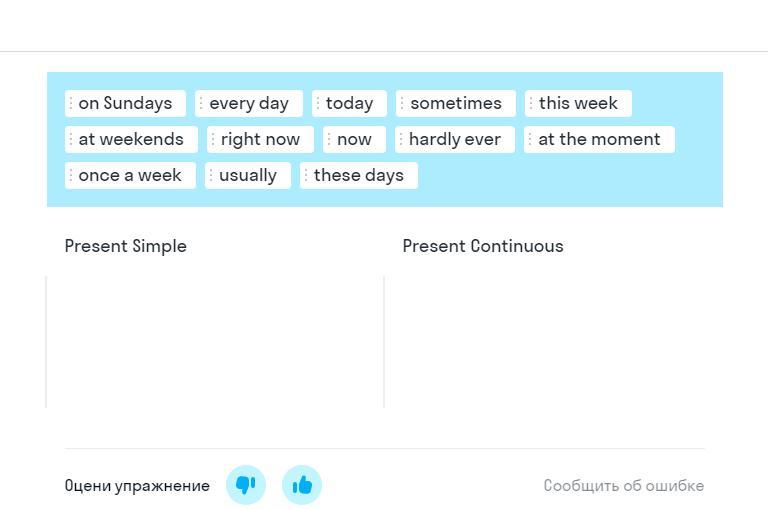Pick the 'today' word chip
This screenshot has width=768, height=510.
pyautogui.click(x=349, y=103)
